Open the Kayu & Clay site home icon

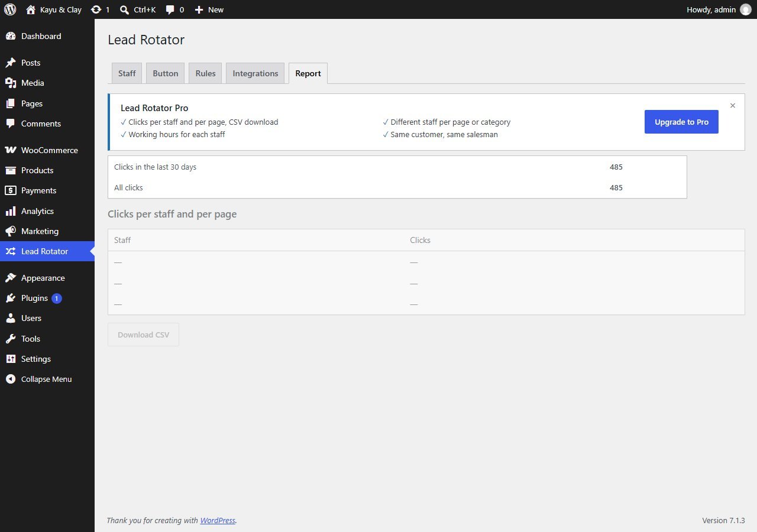[x=31, y=9]
